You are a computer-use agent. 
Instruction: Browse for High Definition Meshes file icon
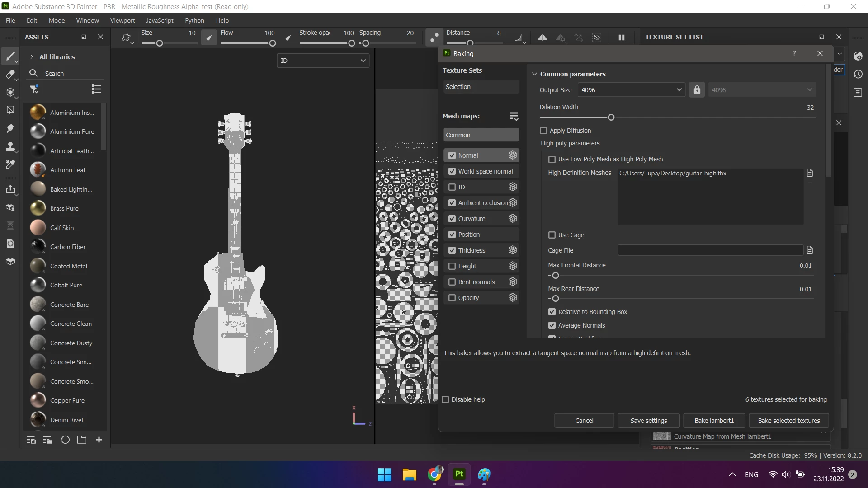(810, 173)
